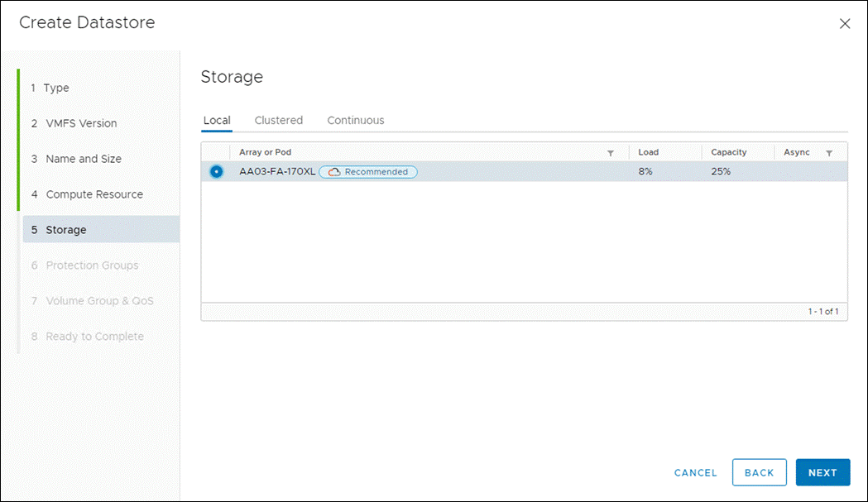Cancel the datastore creation
Screen dimensions: 868x502
pyautogui.click(x=694, y=472)
